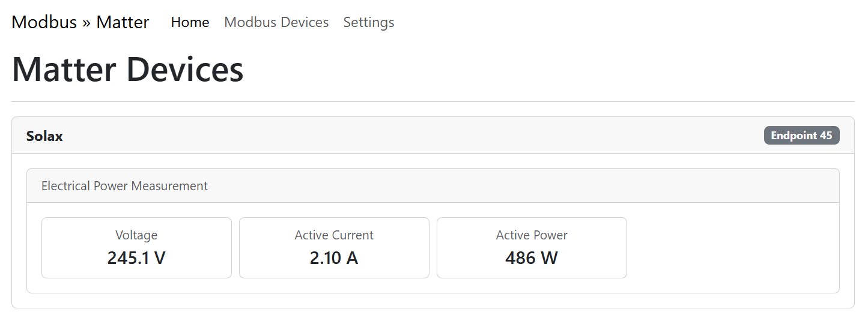Click empty space right of Active Power card
This screenshot has height=318, width=868.
pos(733,248)
